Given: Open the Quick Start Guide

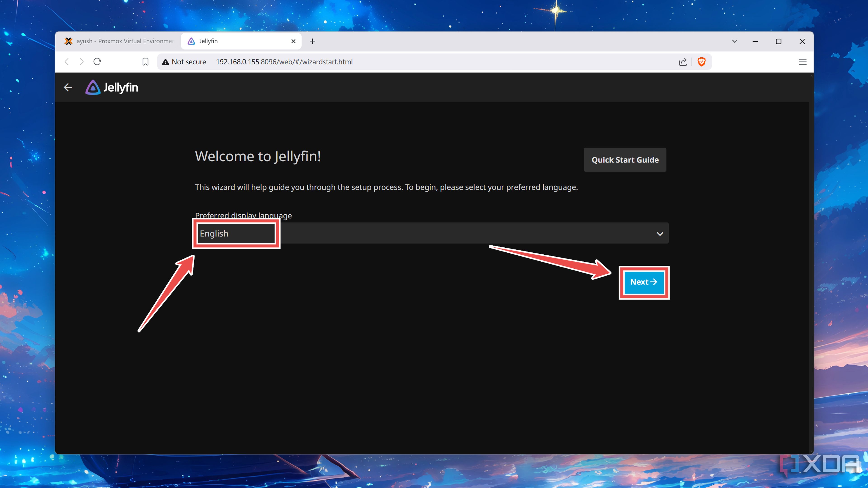Looking at the screenshot, I should tap(625, 160).
